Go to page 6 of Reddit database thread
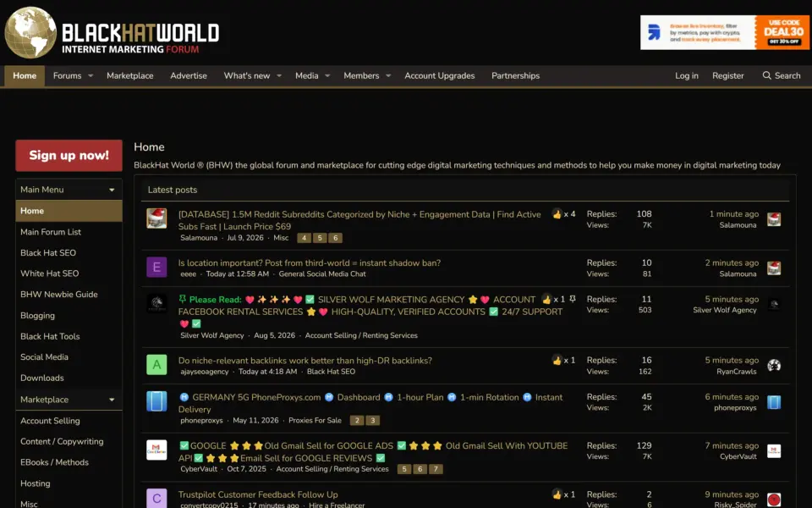812x508 pixels. pyautogui.click(x=335, y=238)
